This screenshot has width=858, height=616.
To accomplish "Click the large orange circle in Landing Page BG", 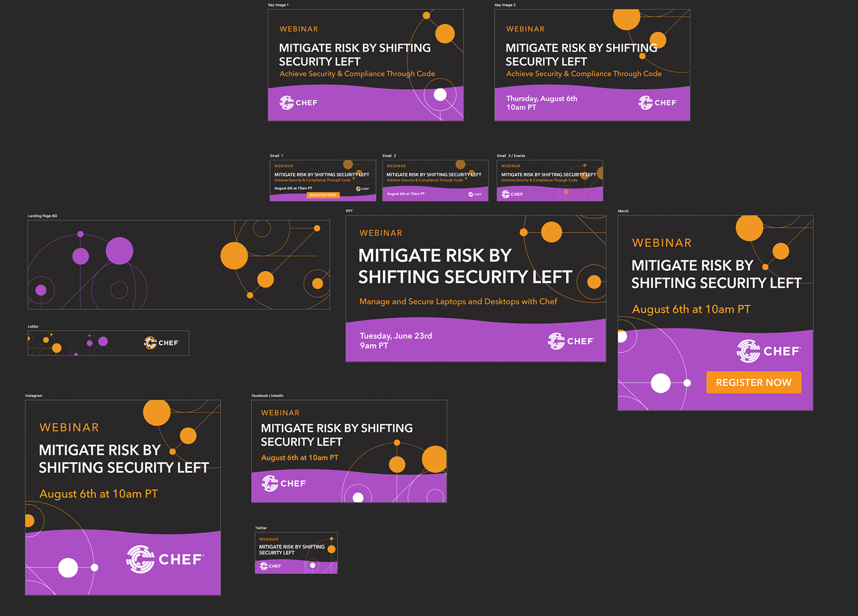I will pos(234,256).
